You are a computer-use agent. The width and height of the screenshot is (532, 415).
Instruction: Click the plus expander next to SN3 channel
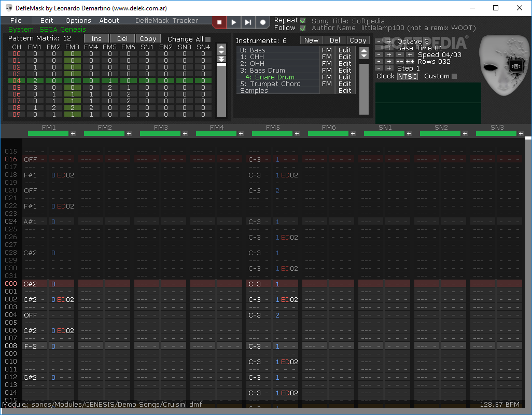point(521,134)
